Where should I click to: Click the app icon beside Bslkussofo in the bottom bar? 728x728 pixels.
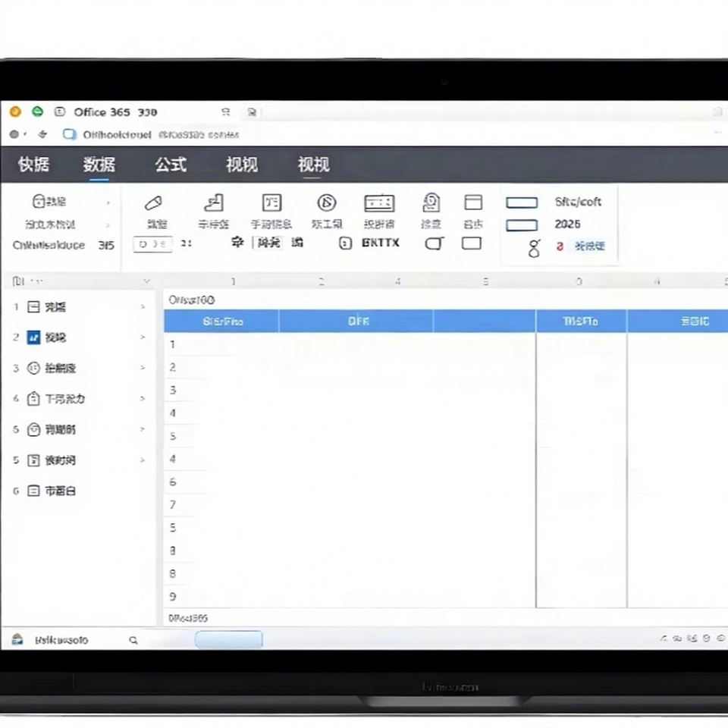17,639
